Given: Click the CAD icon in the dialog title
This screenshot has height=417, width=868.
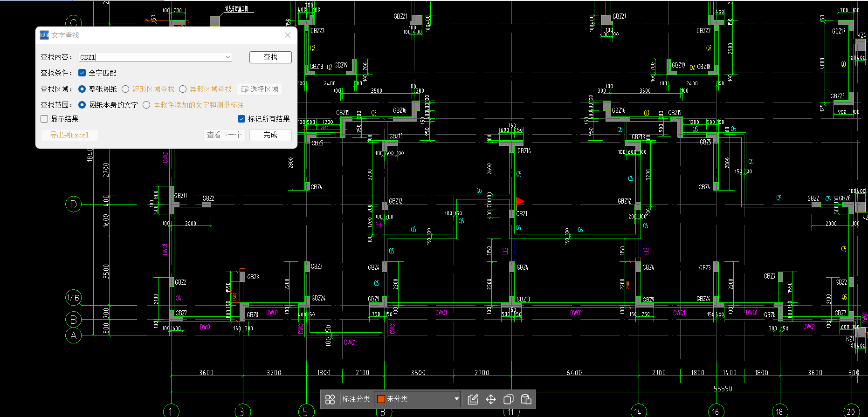Looking at the screenshot, I should pos(44,35).
